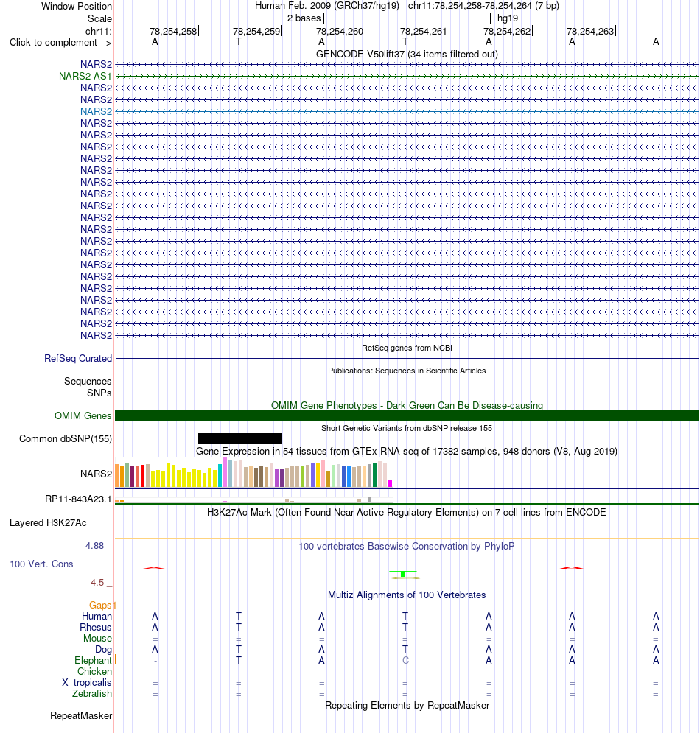Click the 78,254,260 position marker

[341, 32]
